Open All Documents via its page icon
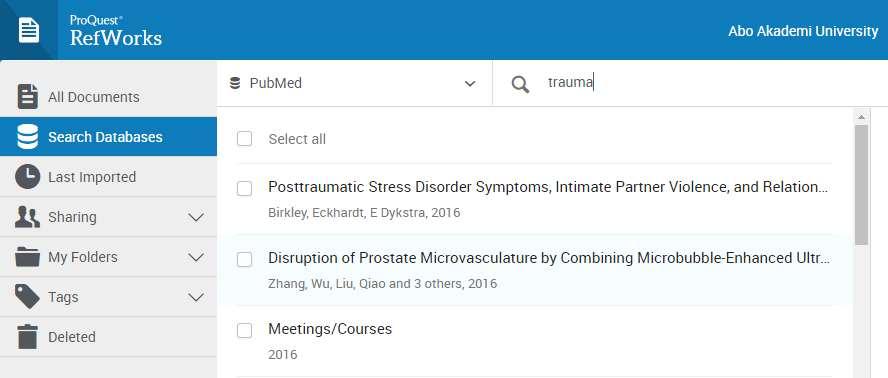888x378 pixels. 28,97
